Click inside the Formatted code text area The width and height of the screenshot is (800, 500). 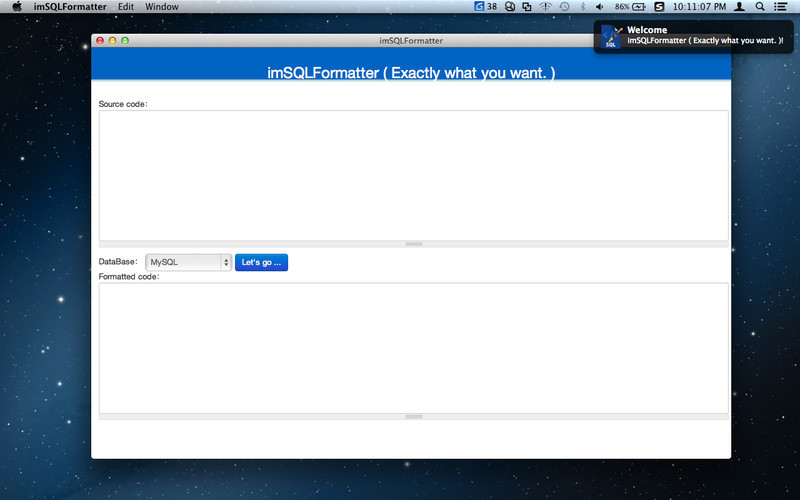[x=414, y=348]
